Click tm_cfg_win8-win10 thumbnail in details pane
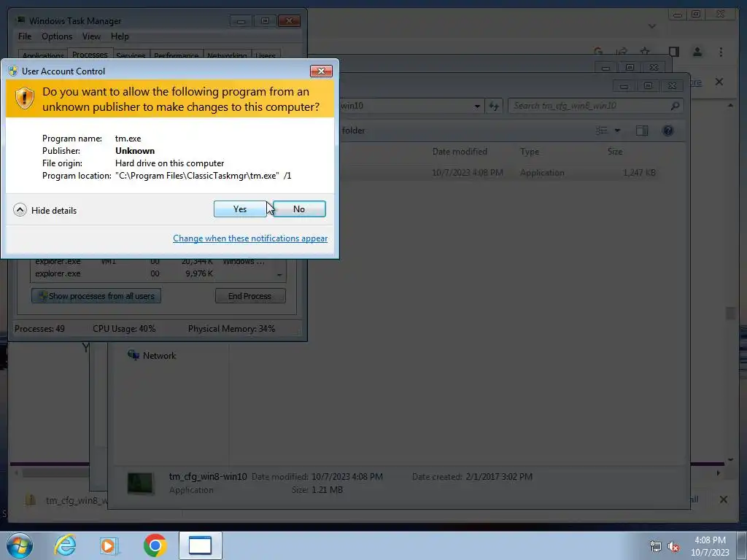 click(x=141, y=483)
